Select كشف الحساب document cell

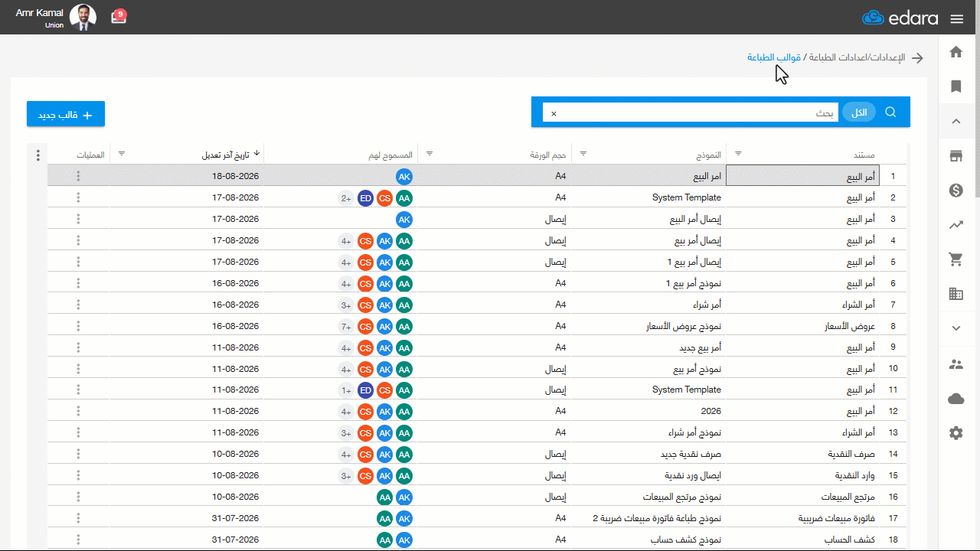802,540
